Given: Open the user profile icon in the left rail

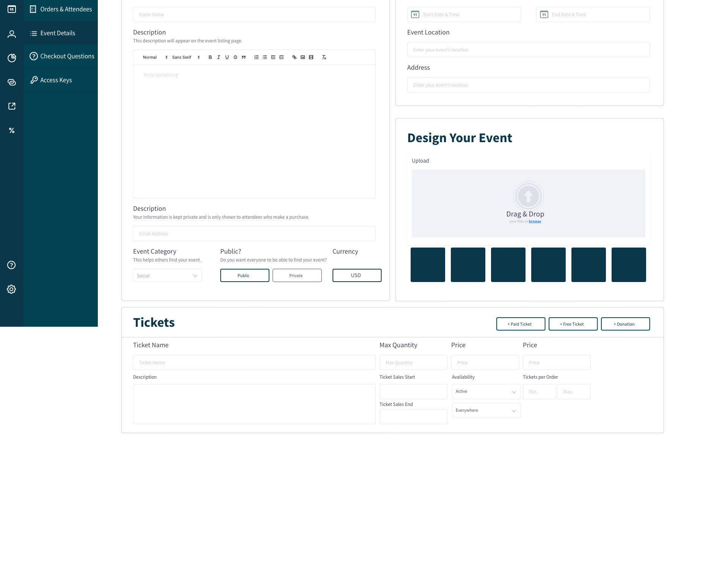Looking at the screenshot, I should point(12,34).
